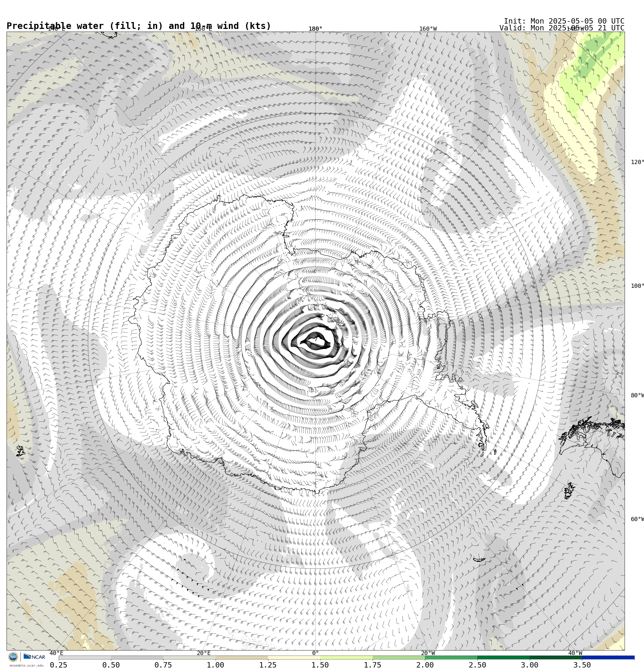Click the 180° longitude label at top
Screen dimensions: 644x669
[315, 29]
